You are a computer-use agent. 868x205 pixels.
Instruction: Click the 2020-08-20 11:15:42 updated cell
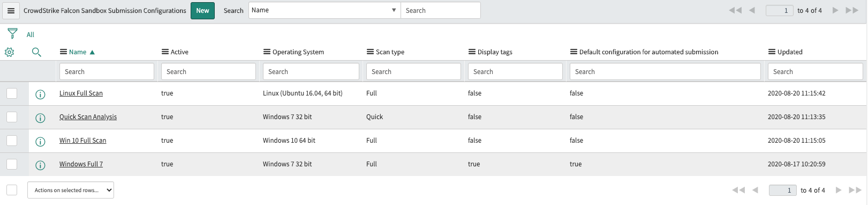coord(796,93)
